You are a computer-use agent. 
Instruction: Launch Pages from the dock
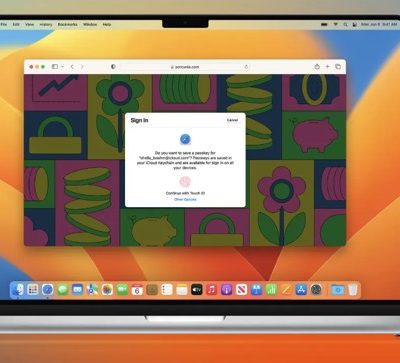click(x=286, y=290)
